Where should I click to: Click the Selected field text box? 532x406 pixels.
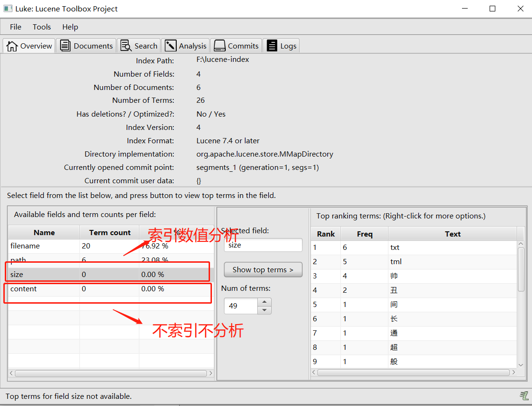[263, 245]
